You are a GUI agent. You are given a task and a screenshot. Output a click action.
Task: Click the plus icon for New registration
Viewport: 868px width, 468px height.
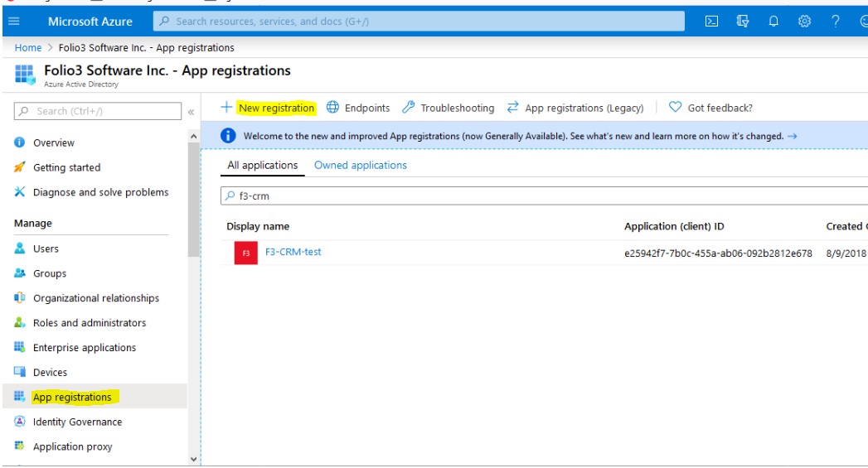coord(226,107)
